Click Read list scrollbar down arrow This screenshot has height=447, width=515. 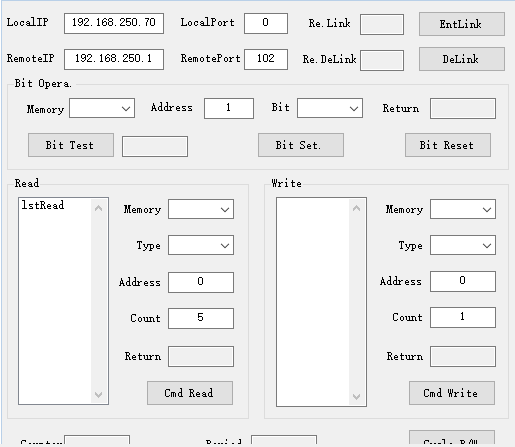coord(98,395)
